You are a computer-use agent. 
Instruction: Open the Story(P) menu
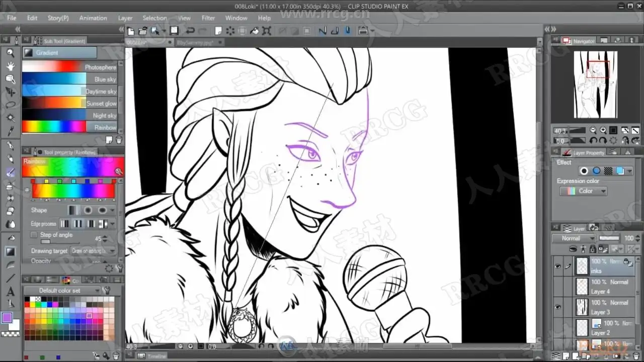pos(58,18)
